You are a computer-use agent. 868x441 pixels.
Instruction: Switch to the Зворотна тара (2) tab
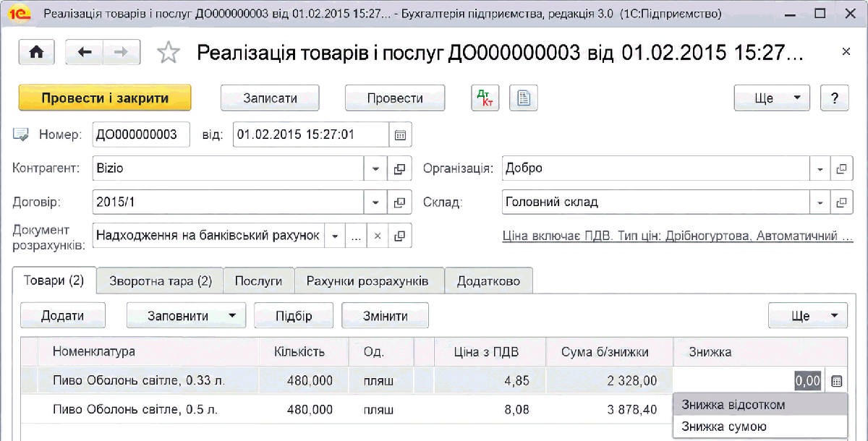(161, 281)
